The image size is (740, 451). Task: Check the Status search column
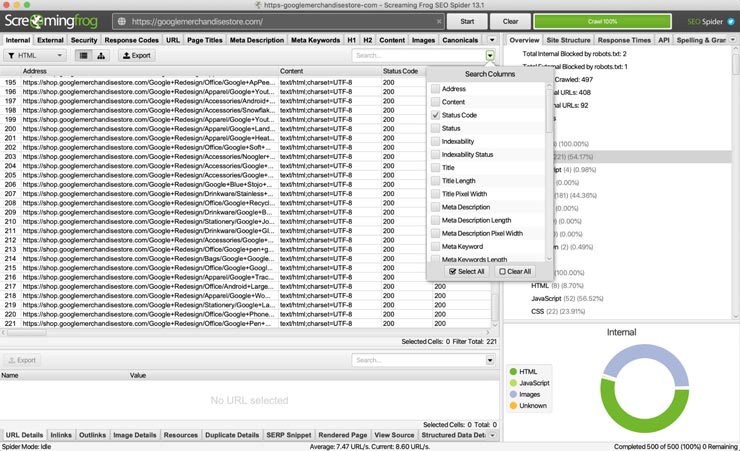pyautogui.click(x=435, y=128)
